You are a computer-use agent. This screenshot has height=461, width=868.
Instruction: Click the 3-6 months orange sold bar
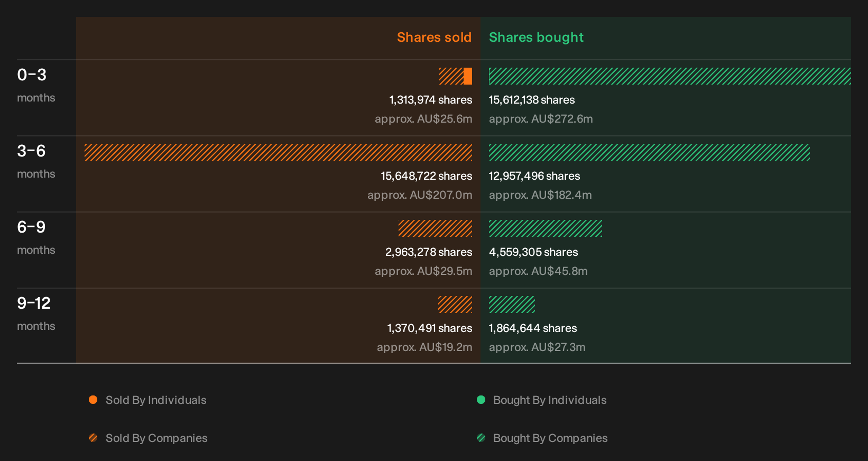(x=278, y=152)
